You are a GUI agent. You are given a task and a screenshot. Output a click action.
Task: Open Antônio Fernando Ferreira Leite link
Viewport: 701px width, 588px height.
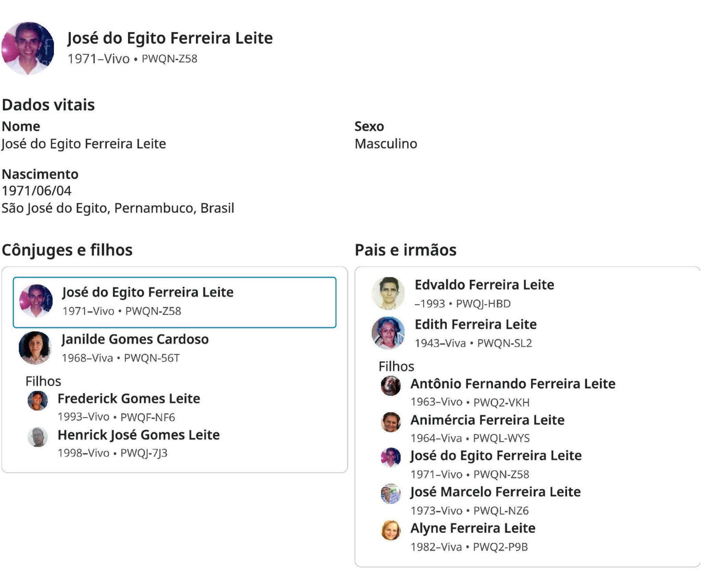pyautogui.click(x=513, y=384)
